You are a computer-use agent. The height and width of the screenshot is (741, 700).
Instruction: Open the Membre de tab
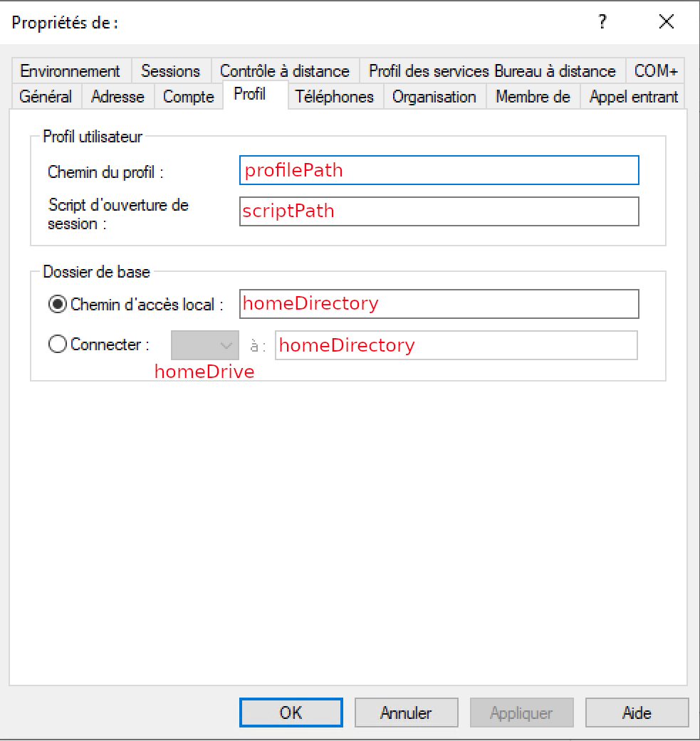533,96
